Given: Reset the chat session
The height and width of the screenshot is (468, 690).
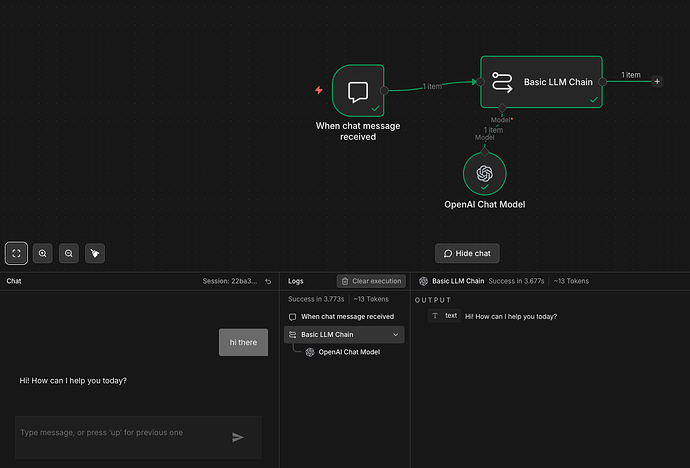Looking at the screenshot, I should pos(268,282).
